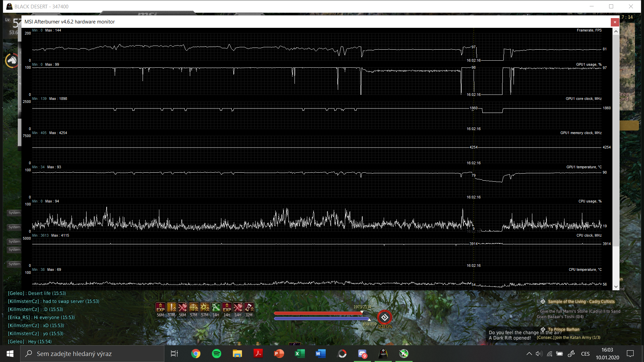Open Adobe Acrobat Reader from taskbar
644x362 pixels.
[x=258, y=354]
